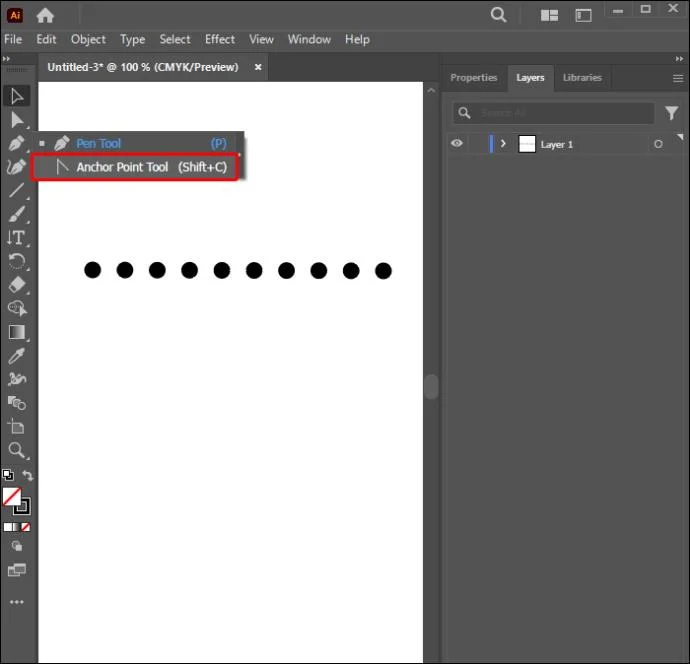Open the search magnifier in title bar
This screenshot has width=690, height=664.
click(498, 15)
